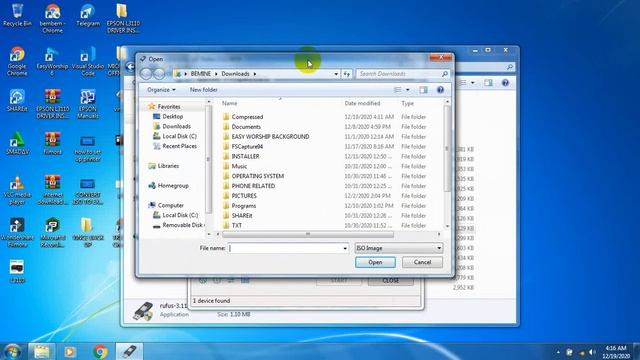Click the horizontal scrollbar in file list

[308, 234]
